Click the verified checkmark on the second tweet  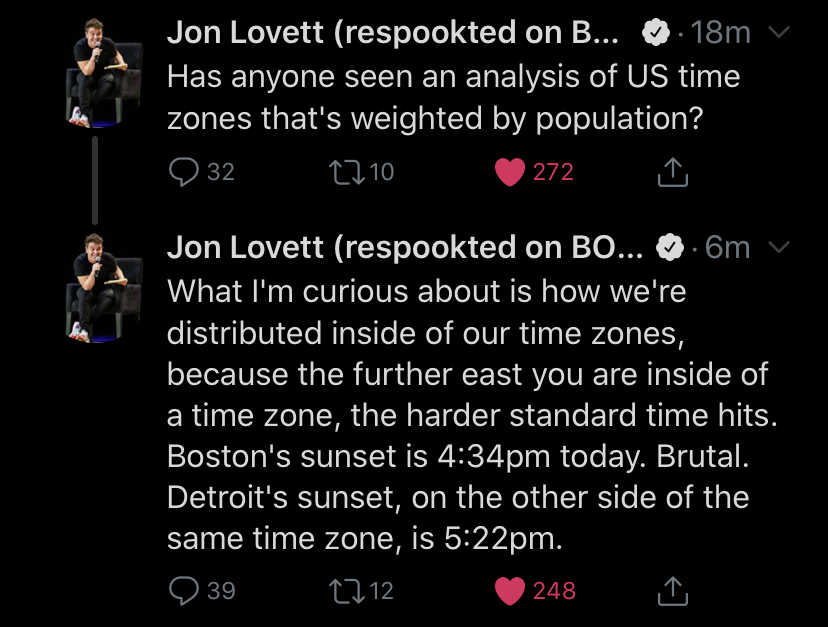click(669, 248)
